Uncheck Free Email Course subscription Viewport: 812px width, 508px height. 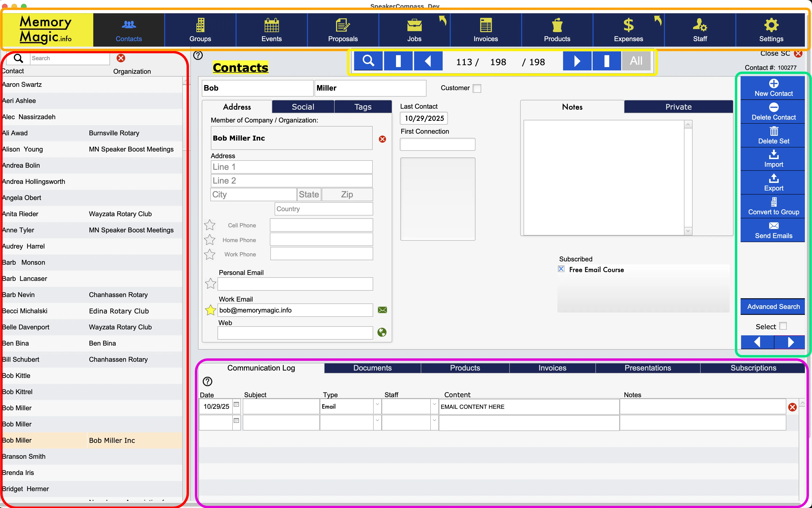pyautogui.click(x=561, y=269)
